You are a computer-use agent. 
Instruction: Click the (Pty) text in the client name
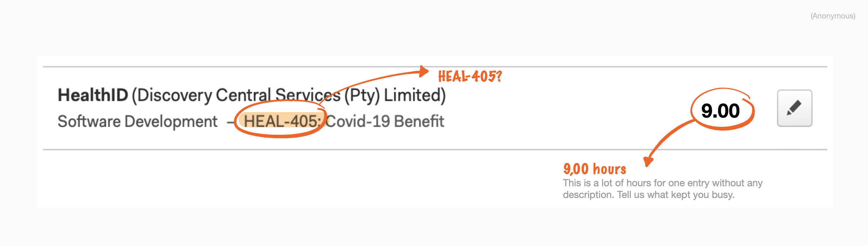click(x=362, y=96)
